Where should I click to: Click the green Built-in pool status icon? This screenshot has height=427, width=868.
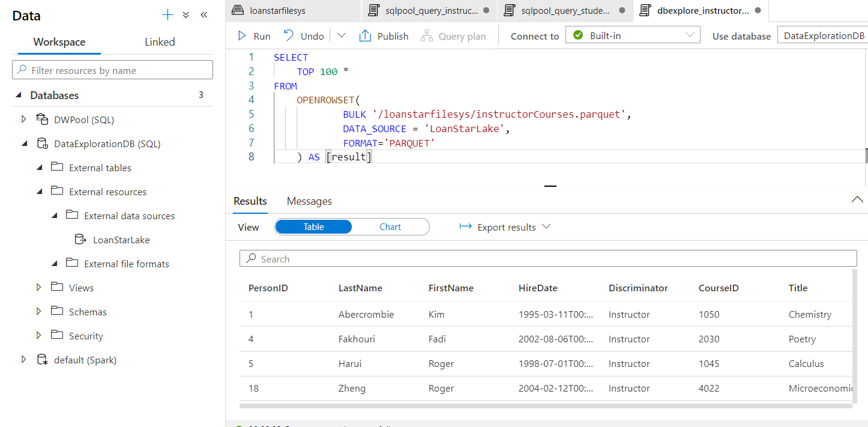[577, 35]
